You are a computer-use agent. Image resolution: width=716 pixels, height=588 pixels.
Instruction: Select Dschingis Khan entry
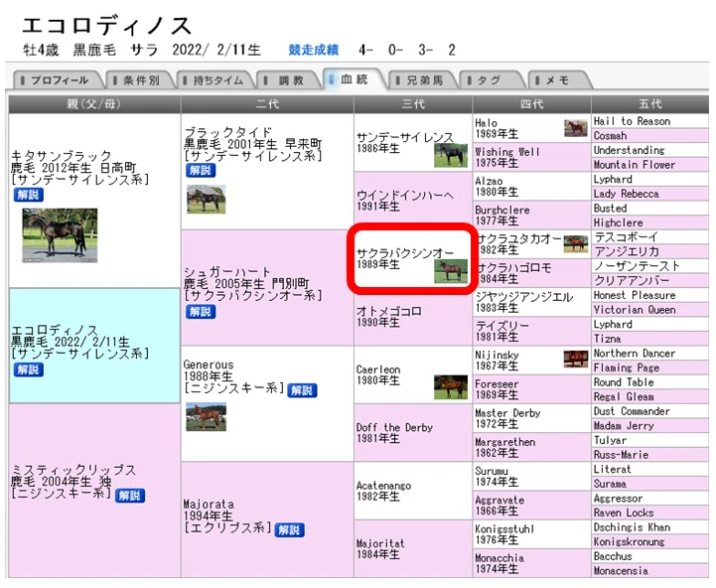tap(650, 527)
